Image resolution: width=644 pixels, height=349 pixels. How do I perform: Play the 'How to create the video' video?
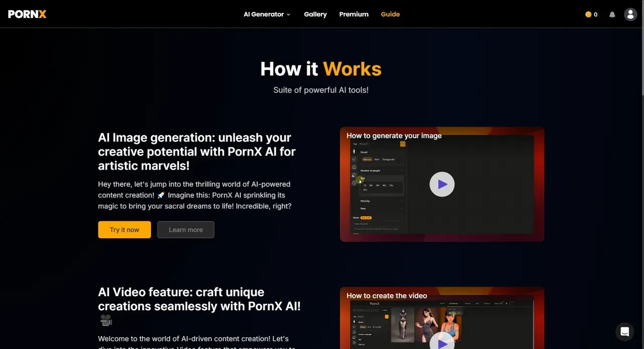point(442,342)
